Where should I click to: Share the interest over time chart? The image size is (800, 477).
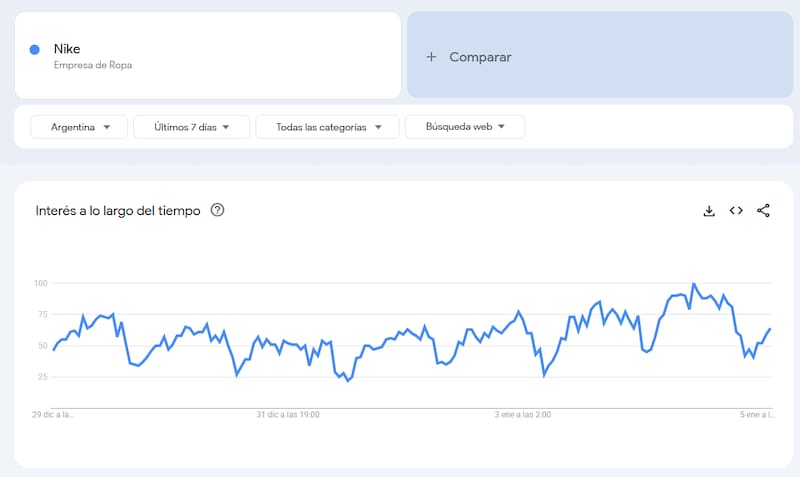[x=763, y=210]
